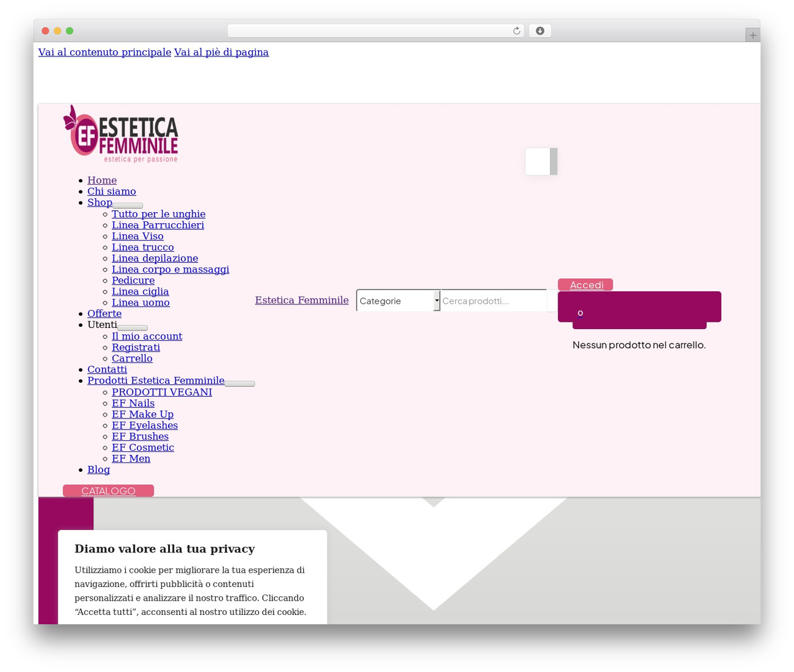Open the Blog menu item
This screenshot has height=672, width=794.
pos(99,470)
